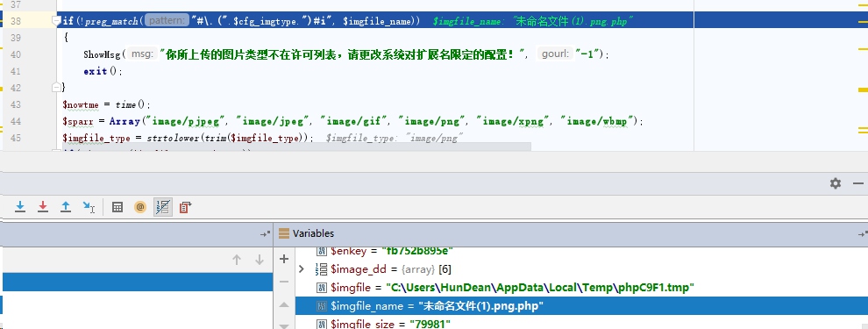Click gutter line number 38
The width and height of the screenshot is (868, 329).
click(16, 21)
